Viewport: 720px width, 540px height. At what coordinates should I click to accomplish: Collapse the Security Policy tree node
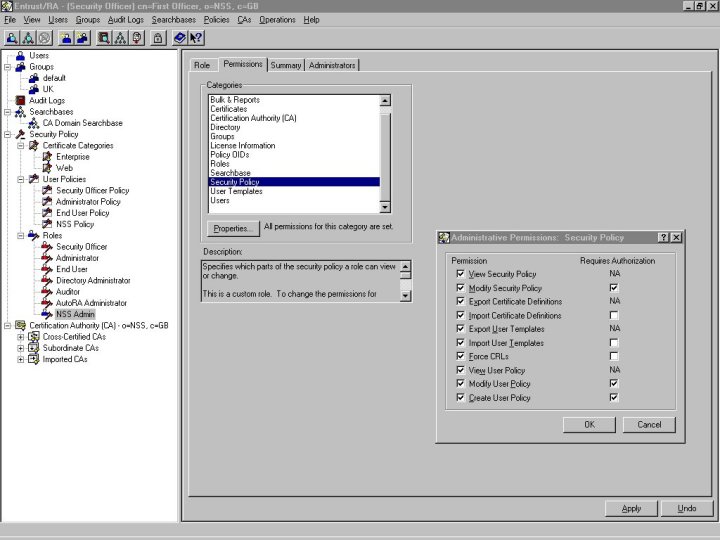(x=7, y=135)
